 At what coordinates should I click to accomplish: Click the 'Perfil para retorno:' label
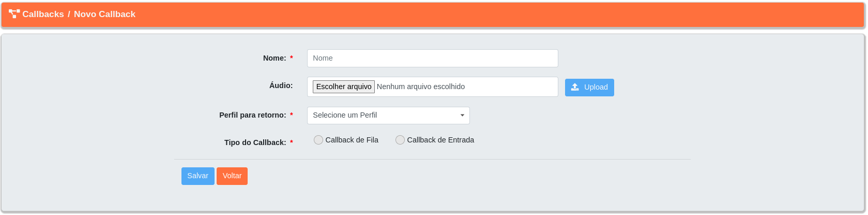click(253, 115)
